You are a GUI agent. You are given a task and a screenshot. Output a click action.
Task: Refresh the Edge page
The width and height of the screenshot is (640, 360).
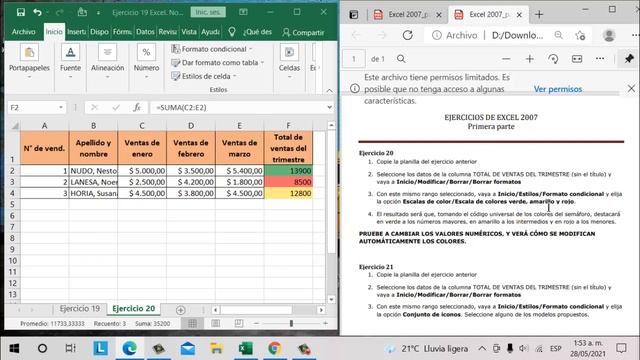pos(407,35)
